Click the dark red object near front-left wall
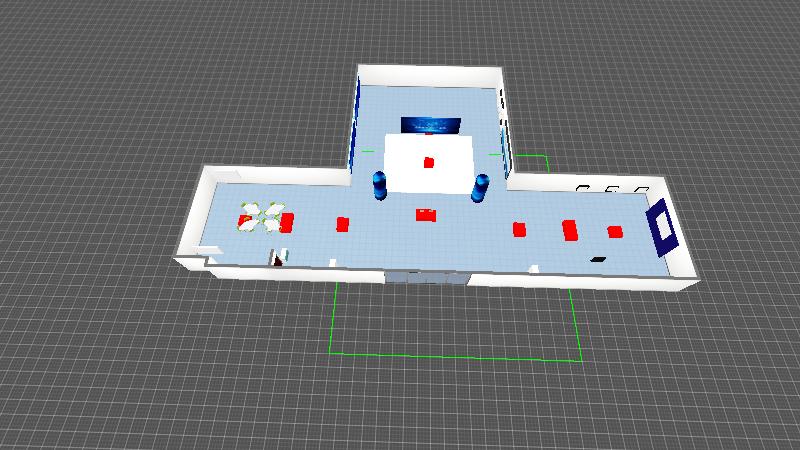This screenshot has width=800, height=450. pos(277,259)
